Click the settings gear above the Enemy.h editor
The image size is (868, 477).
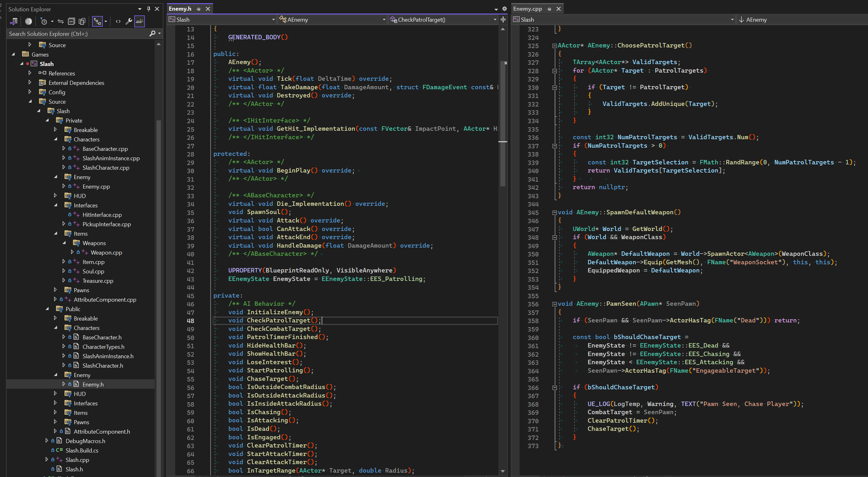[x=504, y=9]
